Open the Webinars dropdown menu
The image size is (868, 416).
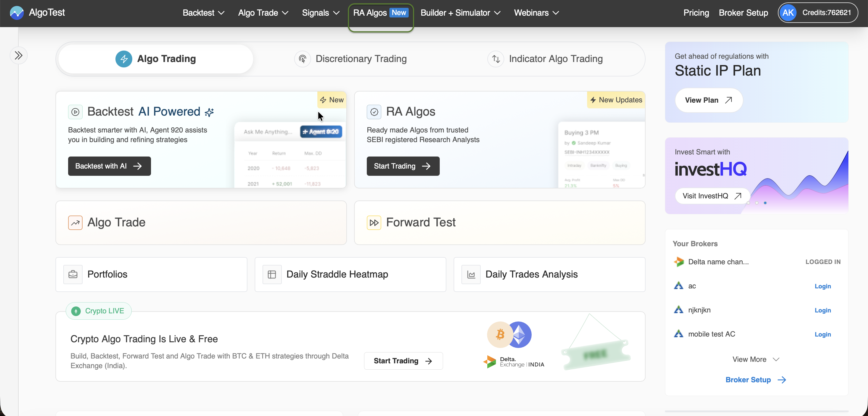536,13
